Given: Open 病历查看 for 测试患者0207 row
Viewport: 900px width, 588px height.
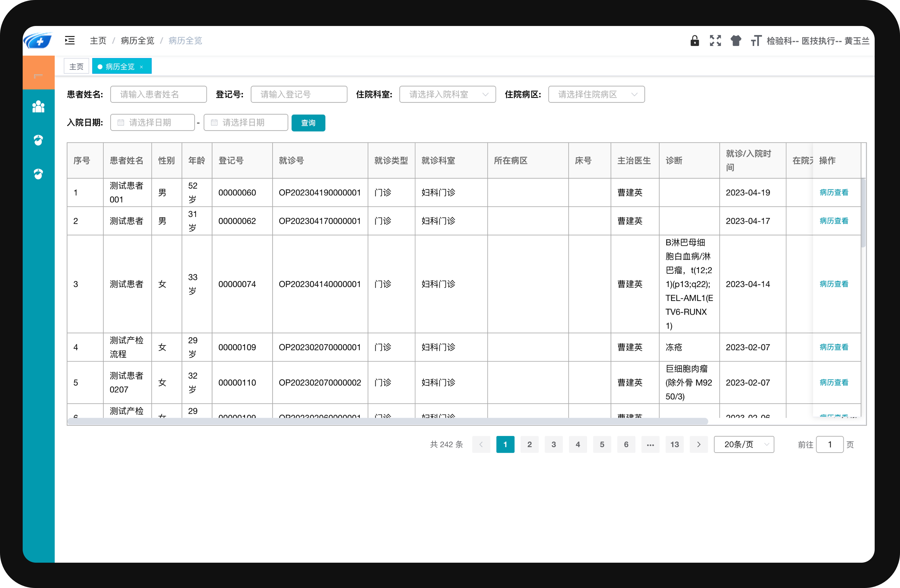Looking at the screenshot, I should coord(834,383).
